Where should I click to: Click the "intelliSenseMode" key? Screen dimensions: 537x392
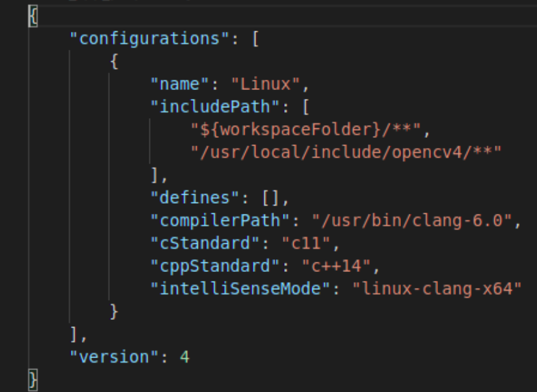tap(240, 289)
